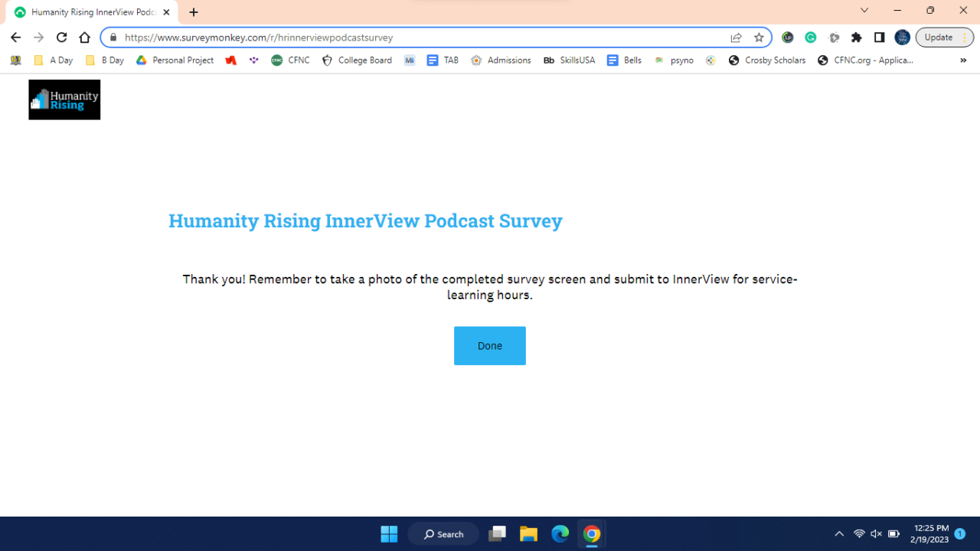Screen dimensions: 980x551
Task: Open the tab search dropdown
Action: pyautogui.click(x=864, y=11)
